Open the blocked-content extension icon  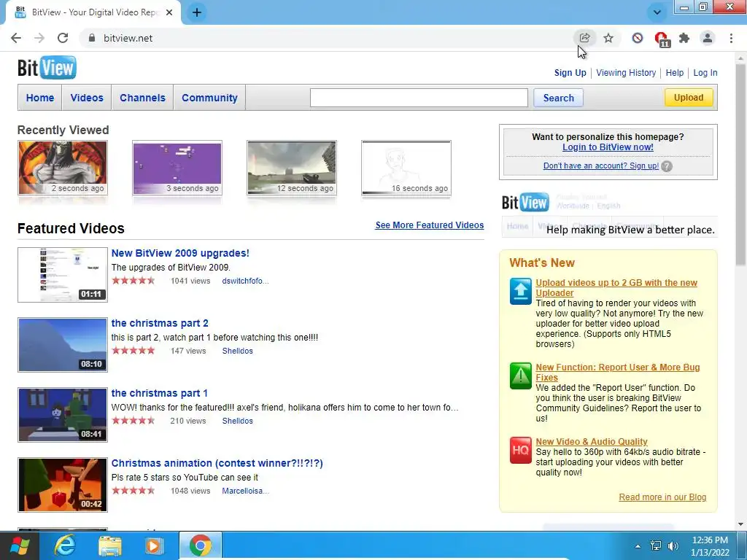point(638,38)
